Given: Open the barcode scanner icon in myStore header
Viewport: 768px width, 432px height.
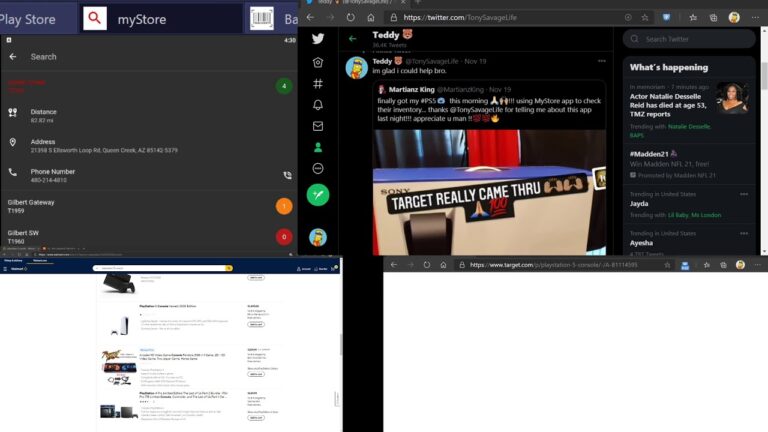Looking at the screenshot, I should tap(262, 19).
